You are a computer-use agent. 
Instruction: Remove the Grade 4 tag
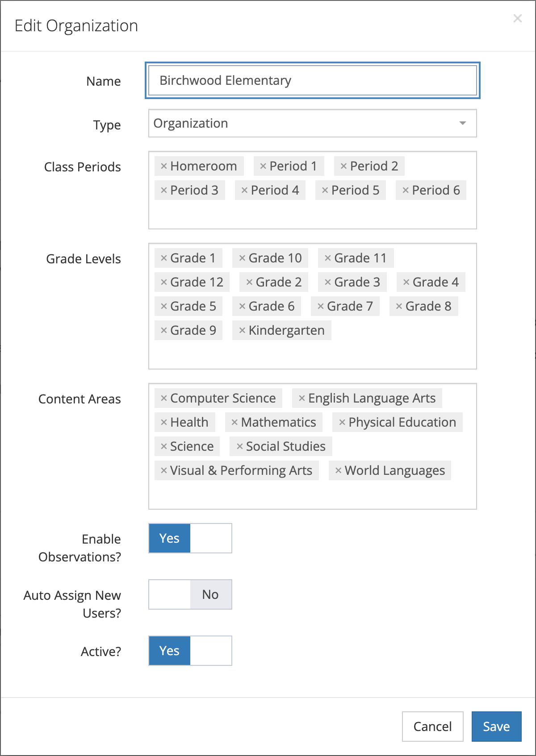coord(406,282)
